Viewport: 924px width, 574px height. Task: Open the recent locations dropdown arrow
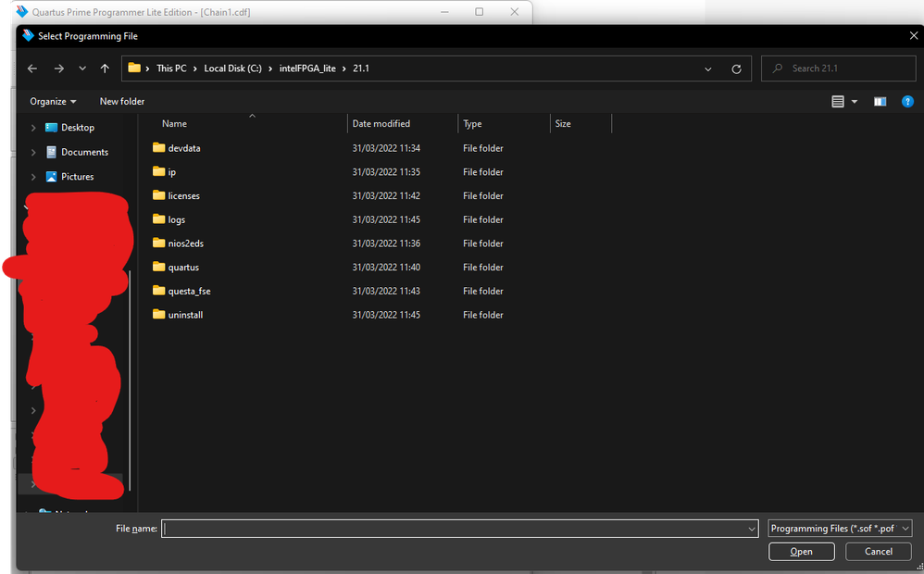82,69
